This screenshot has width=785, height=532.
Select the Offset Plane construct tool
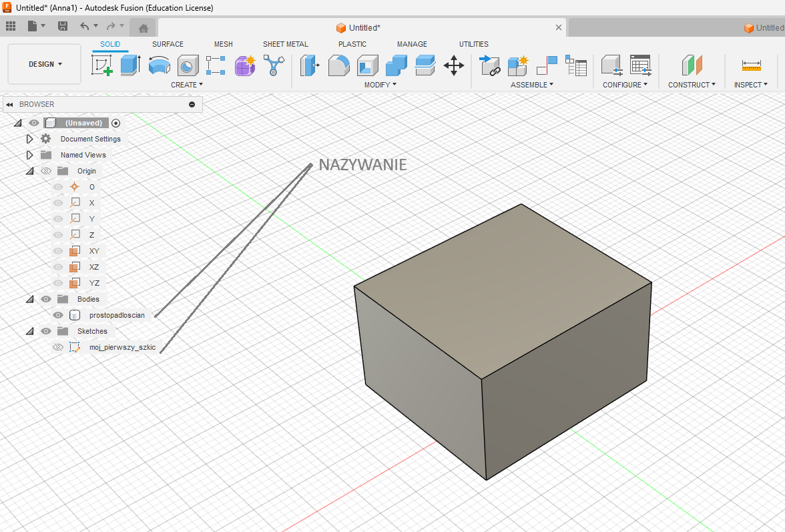pos(692,65)
